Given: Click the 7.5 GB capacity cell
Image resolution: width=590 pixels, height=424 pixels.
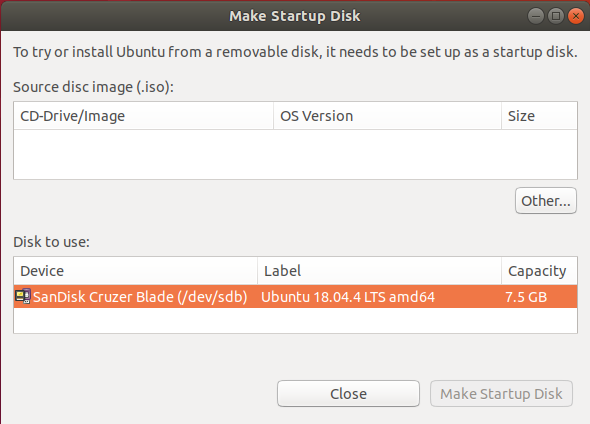Looking at the screenshot, I should [526, 297].
